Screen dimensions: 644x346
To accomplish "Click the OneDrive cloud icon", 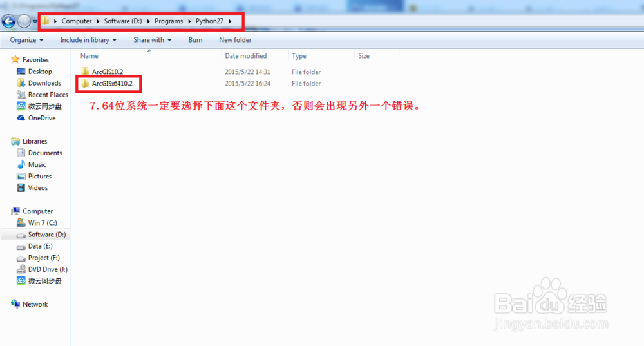I will 21,118.
